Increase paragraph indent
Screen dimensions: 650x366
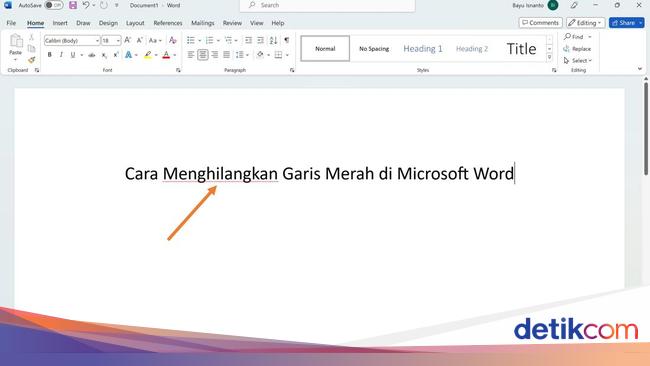click(x=260, y=40)
